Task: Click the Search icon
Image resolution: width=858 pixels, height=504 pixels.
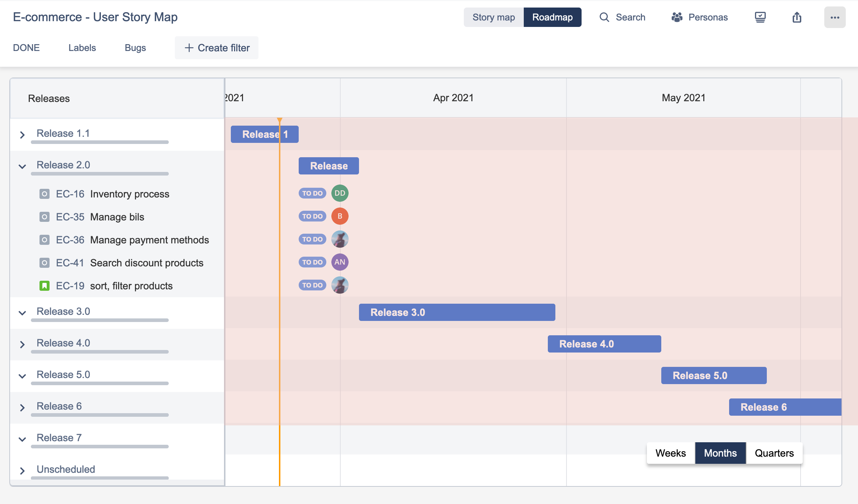Action: (x=604, y=17)
